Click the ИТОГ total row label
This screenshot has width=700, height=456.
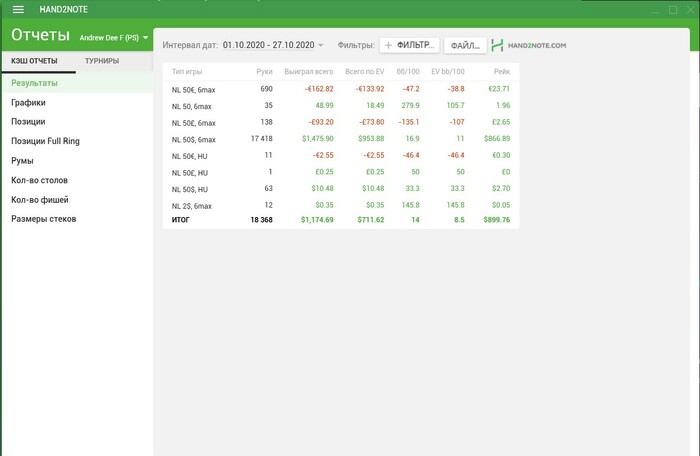[x=180, y=220]
